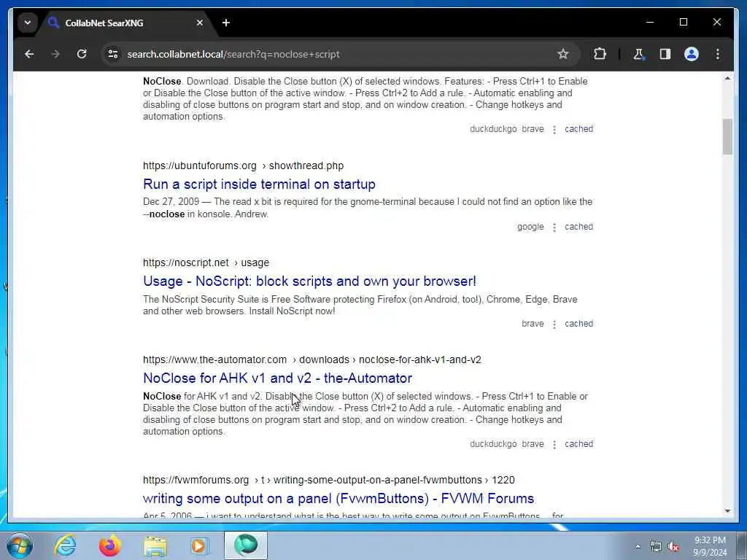Open the Extensions puzzle icon
The height and width of the screenshot is (560, 747).
[x=600, y=54]
